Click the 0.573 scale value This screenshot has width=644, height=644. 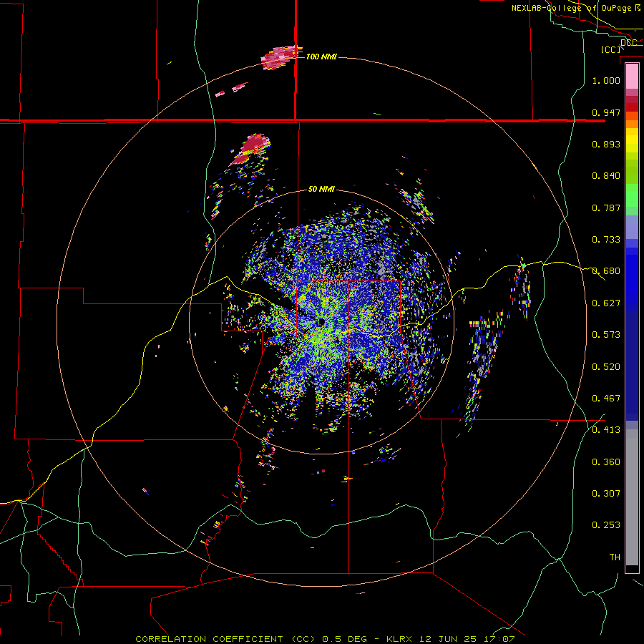coord(606,335)
